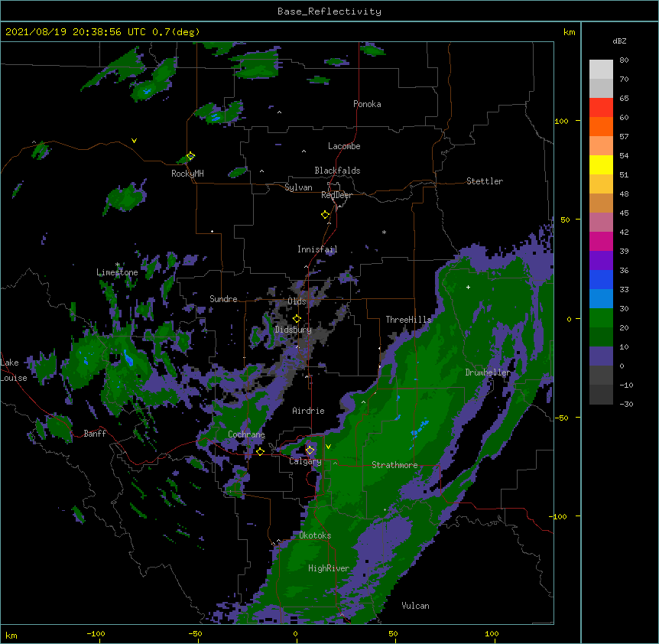Click the Calgary city label
The height and width of the screenshot is (644, 659).
tap(305, 461)
